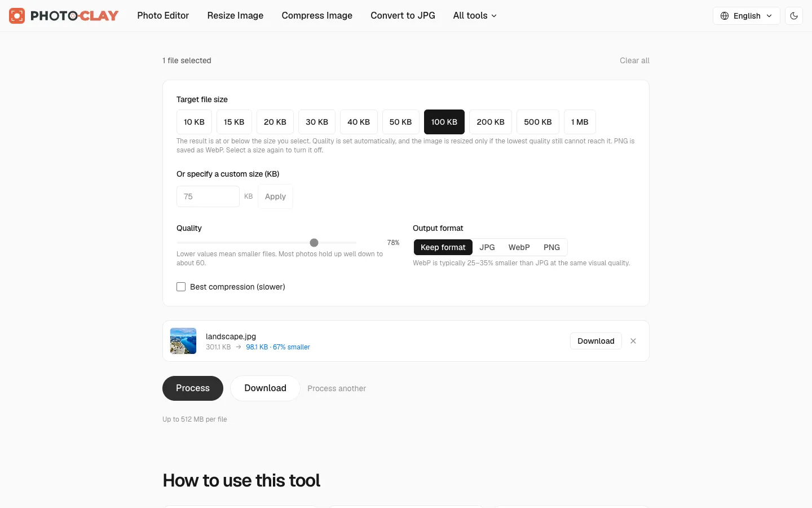Set target size to 200 KB

491,122
